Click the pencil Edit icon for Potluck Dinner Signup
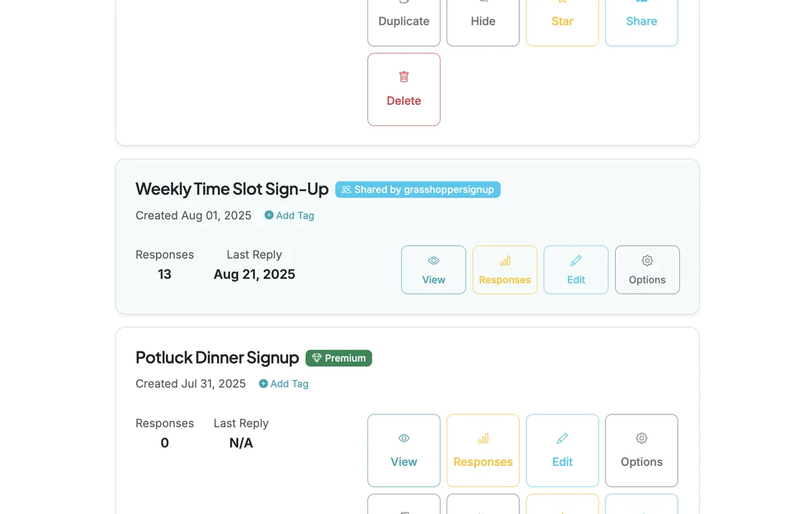 click(562, 438)
